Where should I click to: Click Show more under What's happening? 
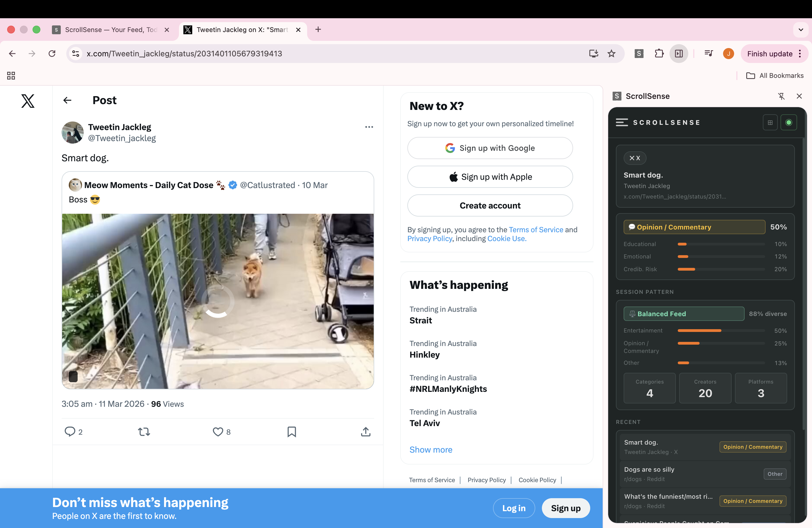(431, 450)
